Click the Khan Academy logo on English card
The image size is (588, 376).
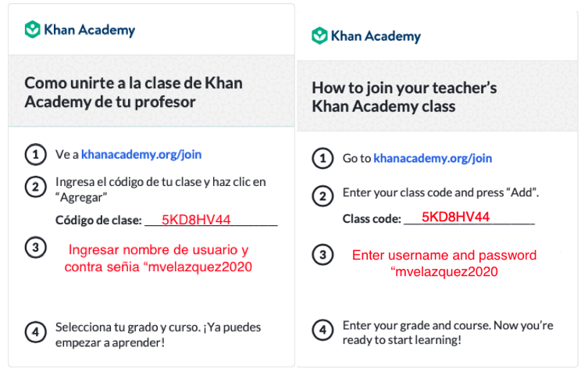click(x=366, y=36)
